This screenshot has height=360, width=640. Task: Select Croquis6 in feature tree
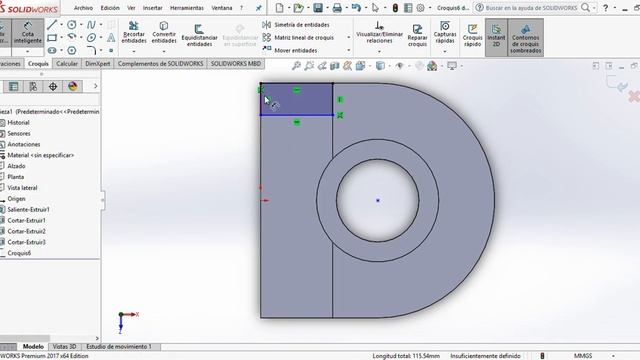coord(19,253)
